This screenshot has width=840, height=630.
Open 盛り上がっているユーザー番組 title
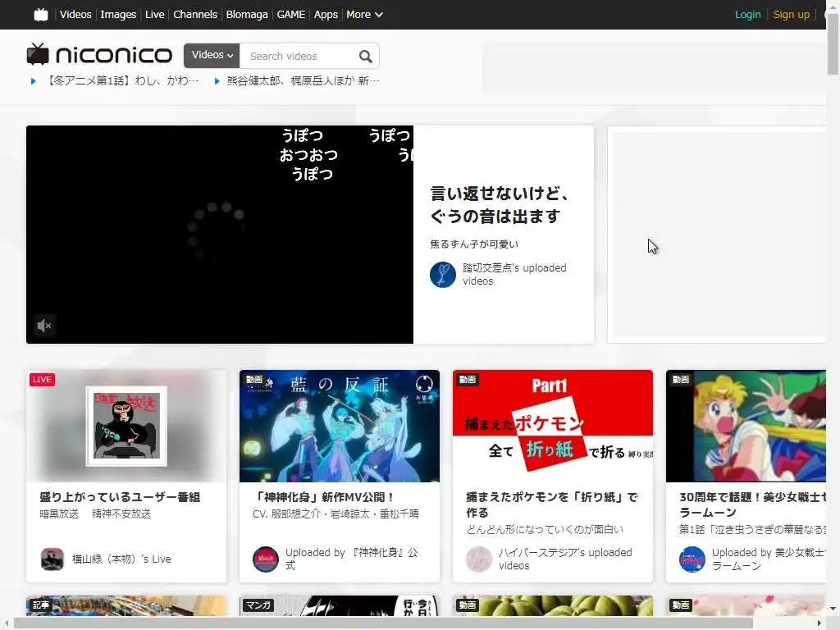pos(120,497)
